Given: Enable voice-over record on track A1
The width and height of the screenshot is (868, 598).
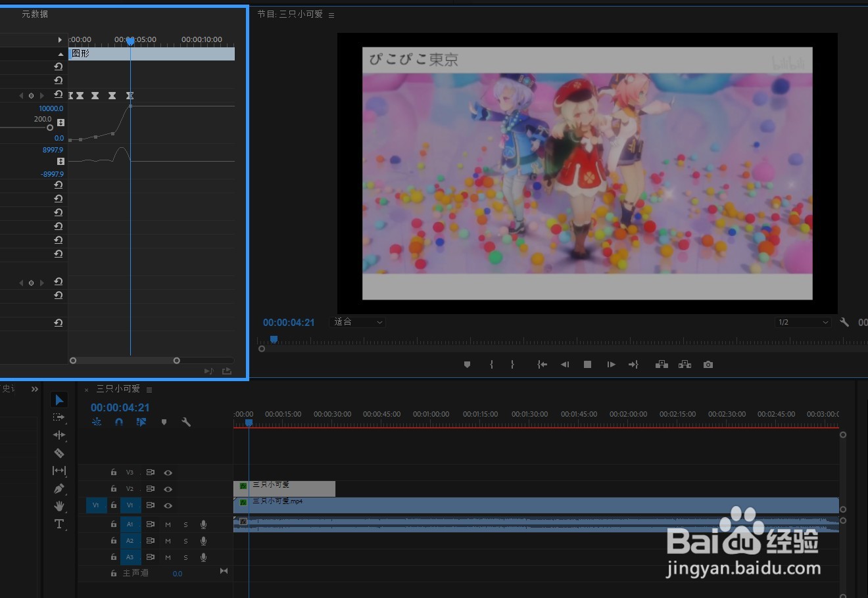Looking at the screenshot, I should pyautogui.click(x=204, y=524).
